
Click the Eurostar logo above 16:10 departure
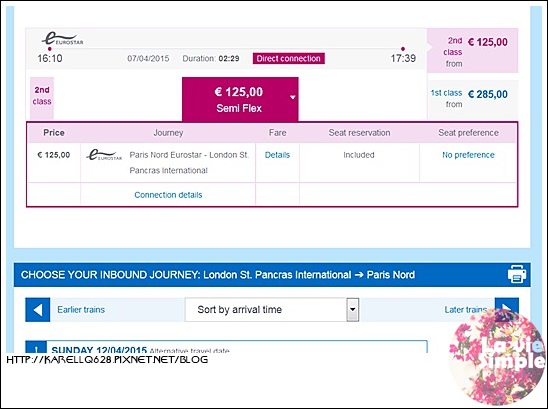63,39
